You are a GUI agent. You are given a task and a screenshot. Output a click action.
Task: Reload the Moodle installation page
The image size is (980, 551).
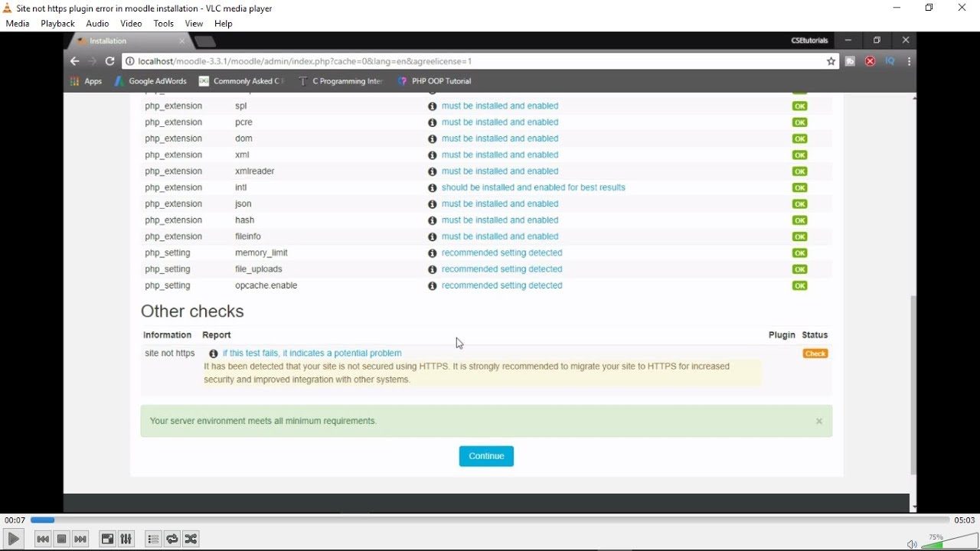click(110, 61)
